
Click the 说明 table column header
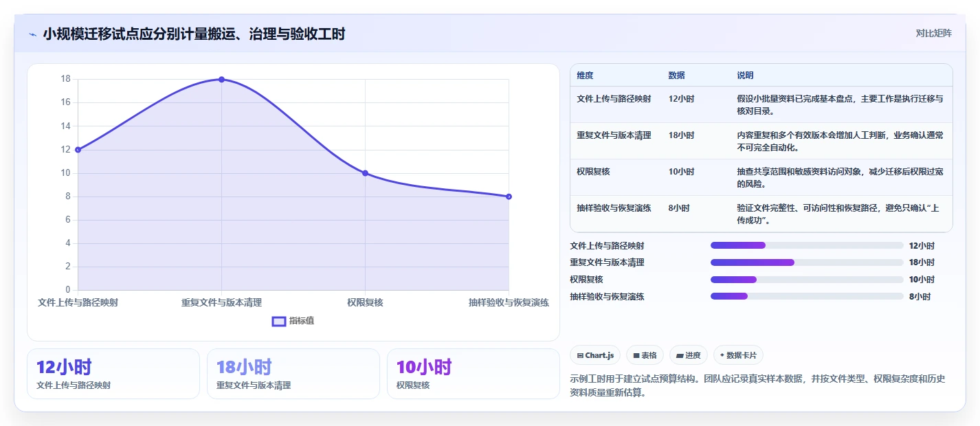(x=745, y=76)
